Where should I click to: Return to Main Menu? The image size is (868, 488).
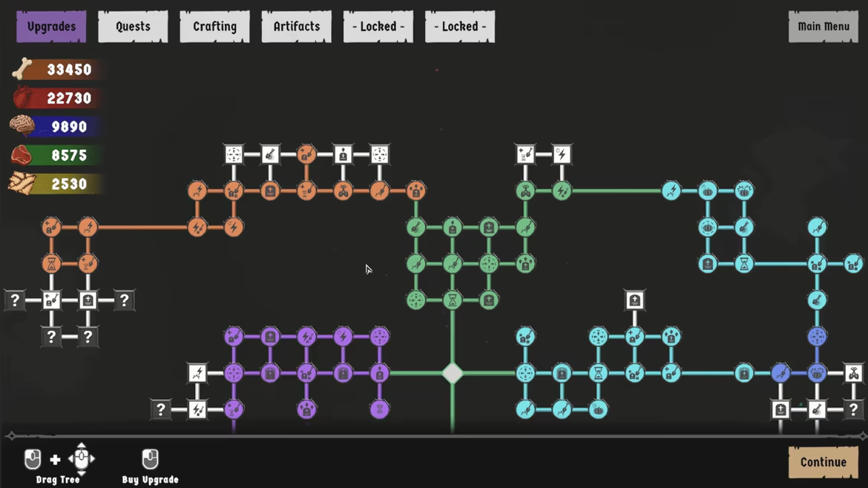coord(823,27)
